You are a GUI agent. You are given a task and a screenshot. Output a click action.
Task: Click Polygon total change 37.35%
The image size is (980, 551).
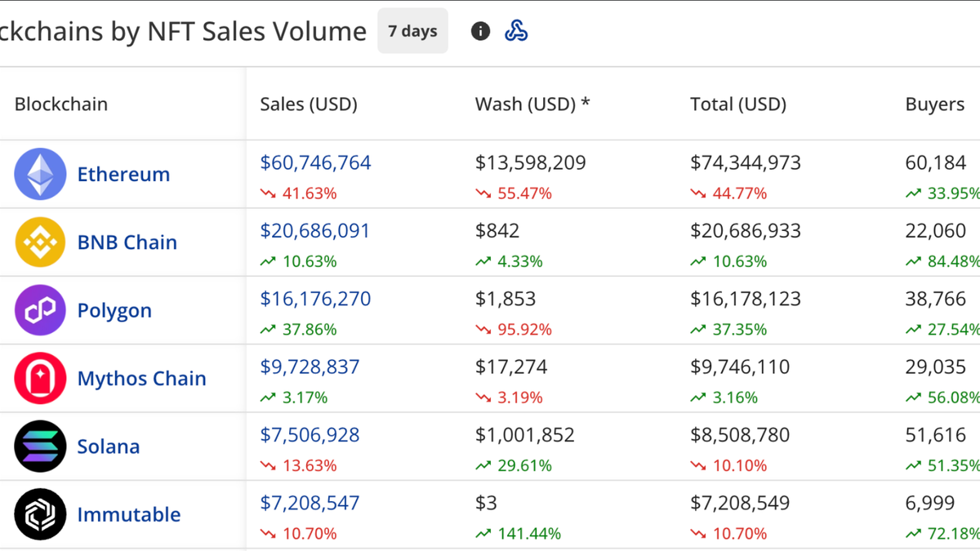click(x=729, y=330)
